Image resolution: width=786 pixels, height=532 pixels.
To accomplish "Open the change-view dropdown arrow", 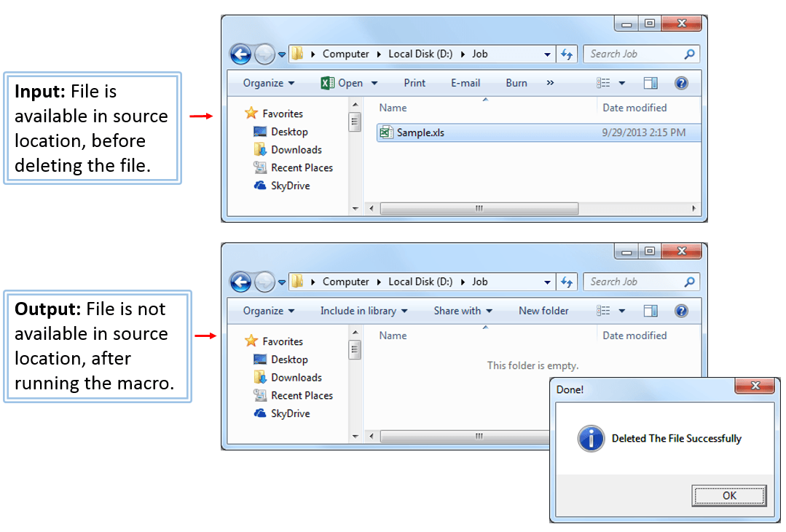I will pyautogui.click(x=623, y=82).
